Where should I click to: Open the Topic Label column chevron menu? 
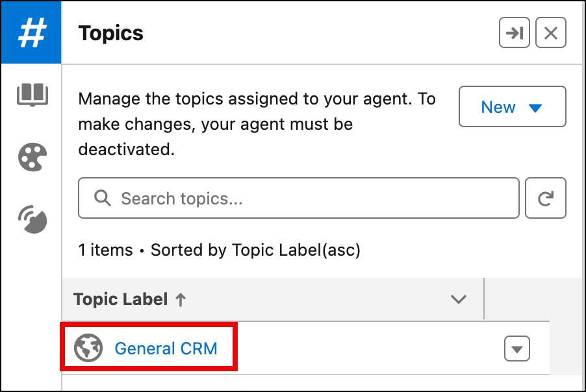[x=459, y=299]
